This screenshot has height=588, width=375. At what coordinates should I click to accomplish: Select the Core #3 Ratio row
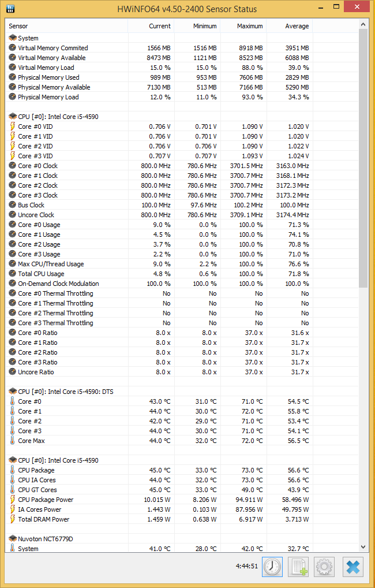click(182, 362)
